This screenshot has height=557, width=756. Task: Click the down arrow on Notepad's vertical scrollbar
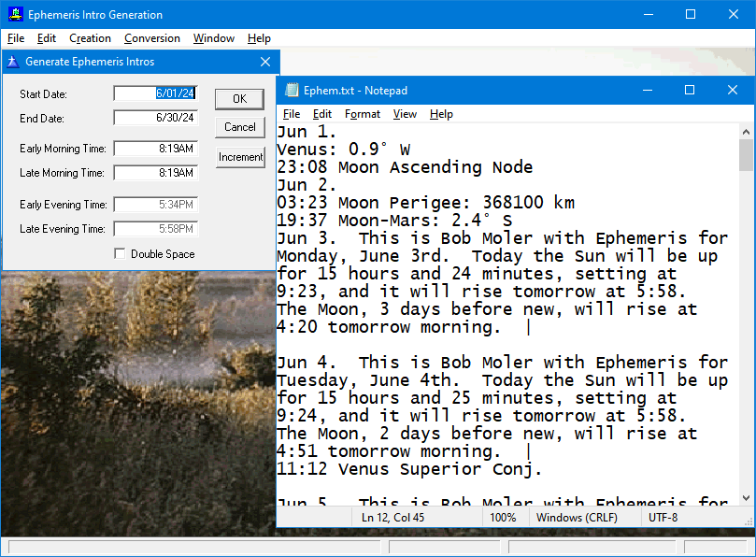[x=745, y=495]
